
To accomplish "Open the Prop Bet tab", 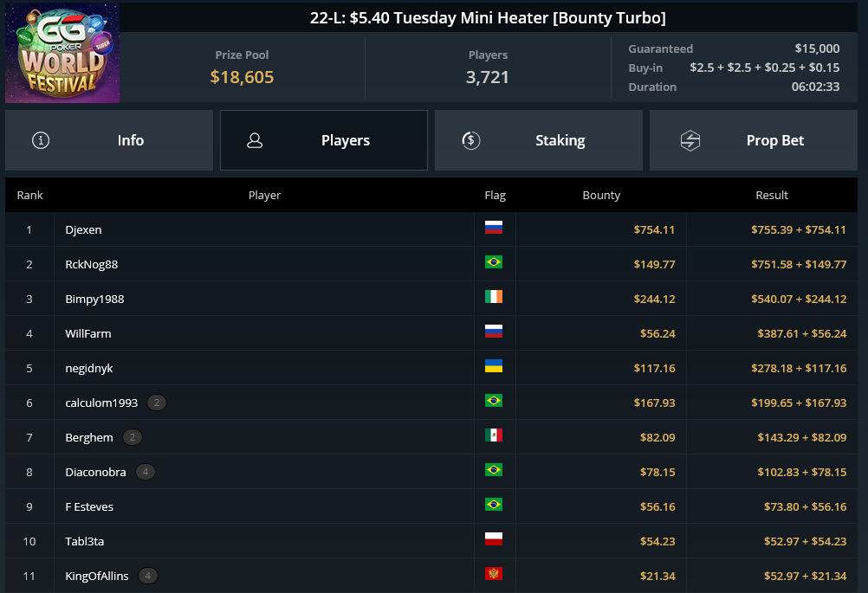I will (x=754, y=140).
